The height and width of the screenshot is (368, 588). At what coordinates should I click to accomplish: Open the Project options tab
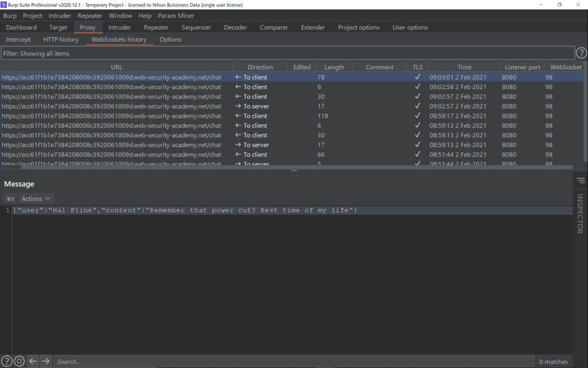point(359,27)
